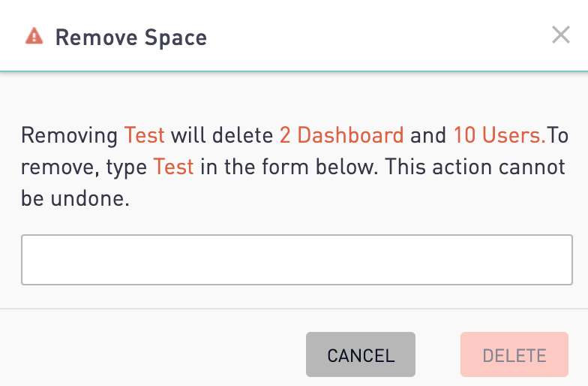Click the "in the form below." phrase
The height and width of the screenshot is (386, 588).
point(289,167)
